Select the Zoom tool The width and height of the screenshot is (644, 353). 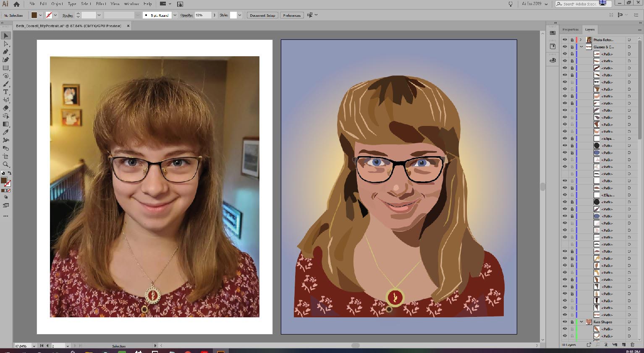pos(6,165)
